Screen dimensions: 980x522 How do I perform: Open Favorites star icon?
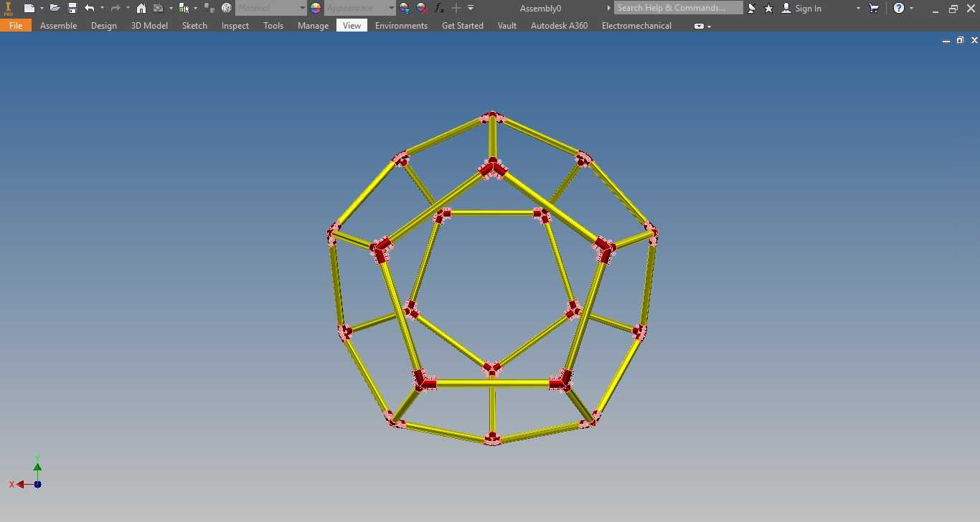coord(769,8)
